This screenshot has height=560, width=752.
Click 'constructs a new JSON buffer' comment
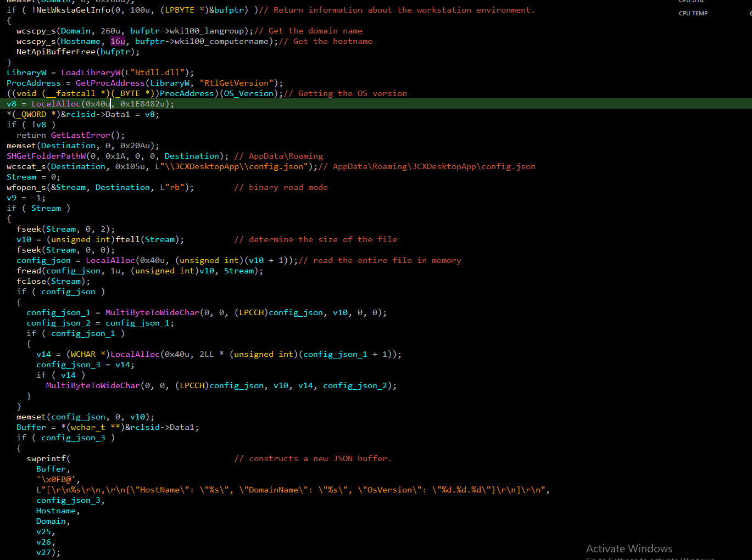pos(313,458)
